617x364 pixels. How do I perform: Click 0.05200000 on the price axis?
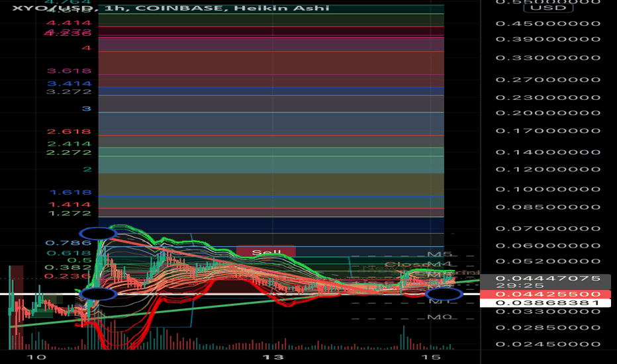(x=548, y=261)
